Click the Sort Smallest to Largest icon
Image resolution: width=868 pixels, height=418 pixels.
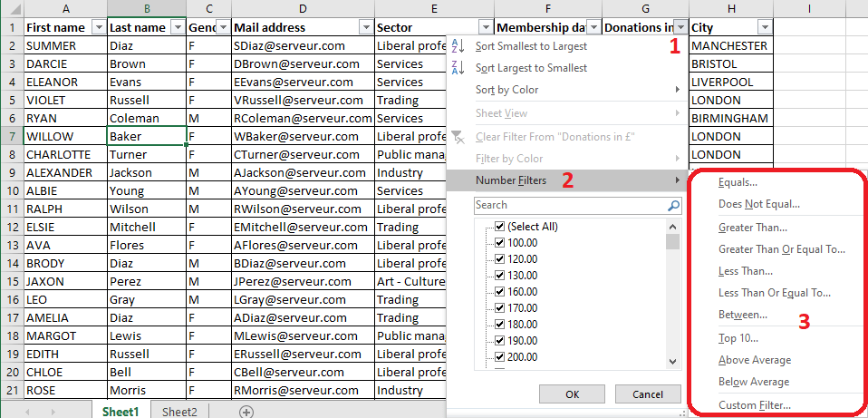458,46
